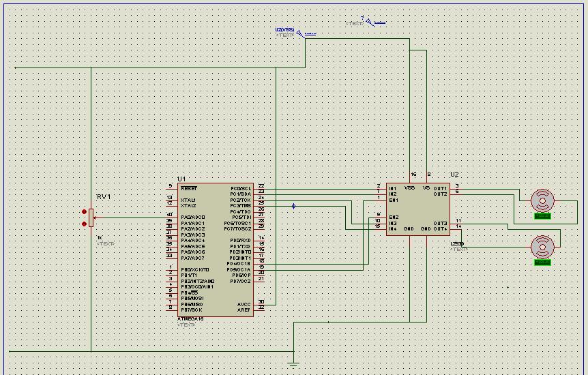The image size is (588, 375).
Task: Click the upper motor's green label
Action: point(542,216)
